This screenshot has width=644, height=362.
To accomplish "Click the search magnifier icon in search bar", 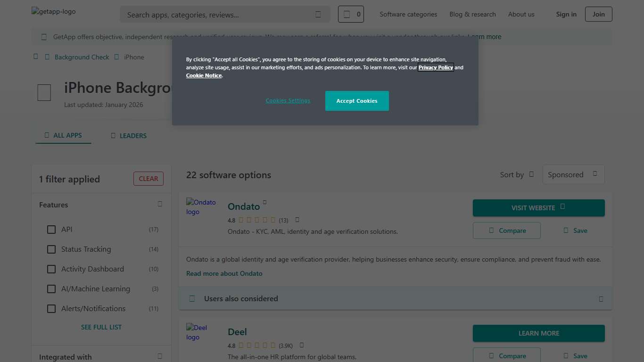I will (x=318, y=15).
